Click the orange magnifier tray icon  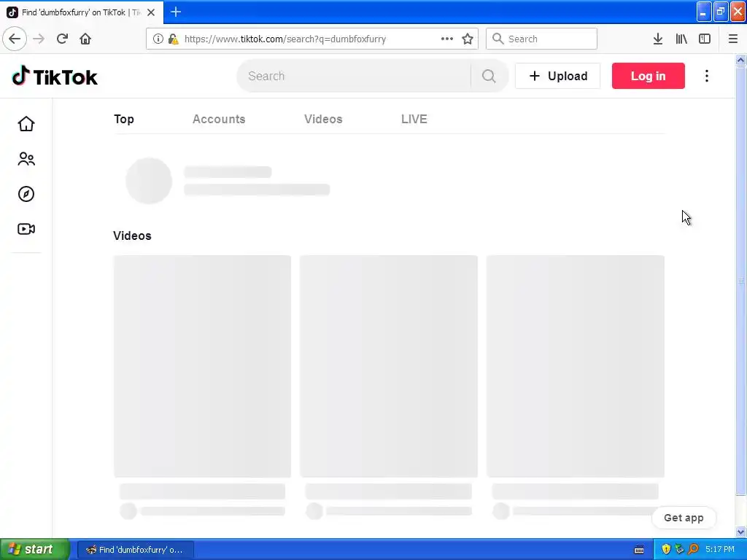click(693, 550)
